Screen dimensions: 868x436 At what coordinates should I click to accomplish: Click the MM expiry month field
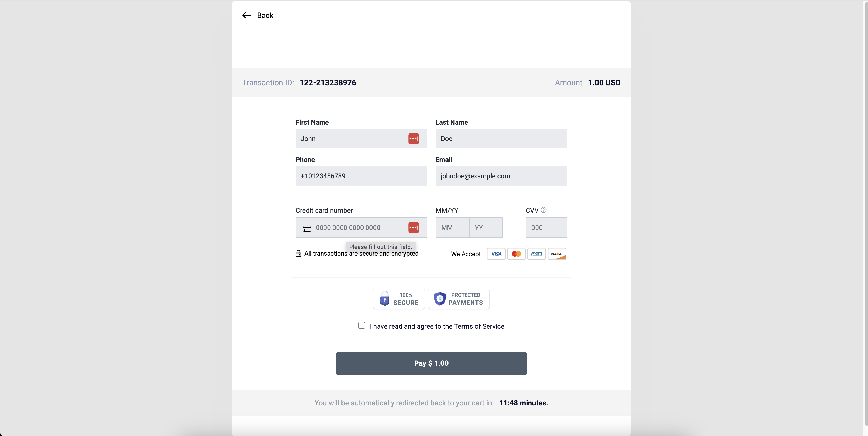452,228
